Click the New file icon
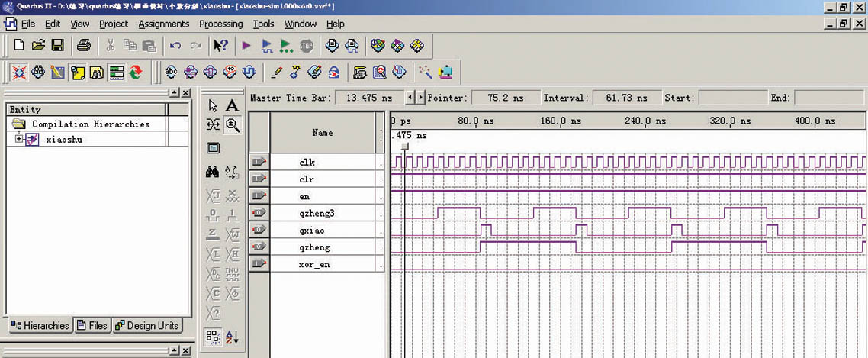Viewport: 868px width, 358px height. [19, 46]
